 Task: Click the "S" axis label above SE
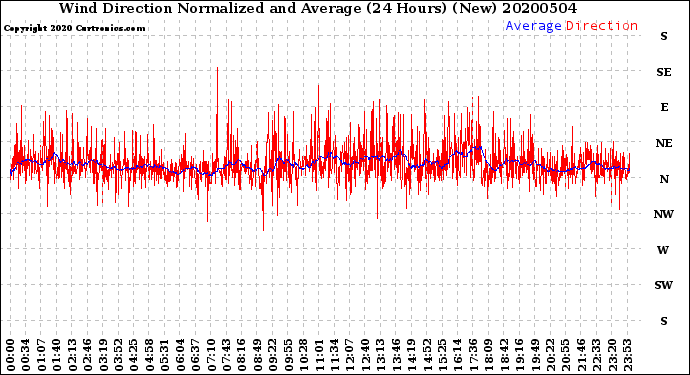[664, 37]
